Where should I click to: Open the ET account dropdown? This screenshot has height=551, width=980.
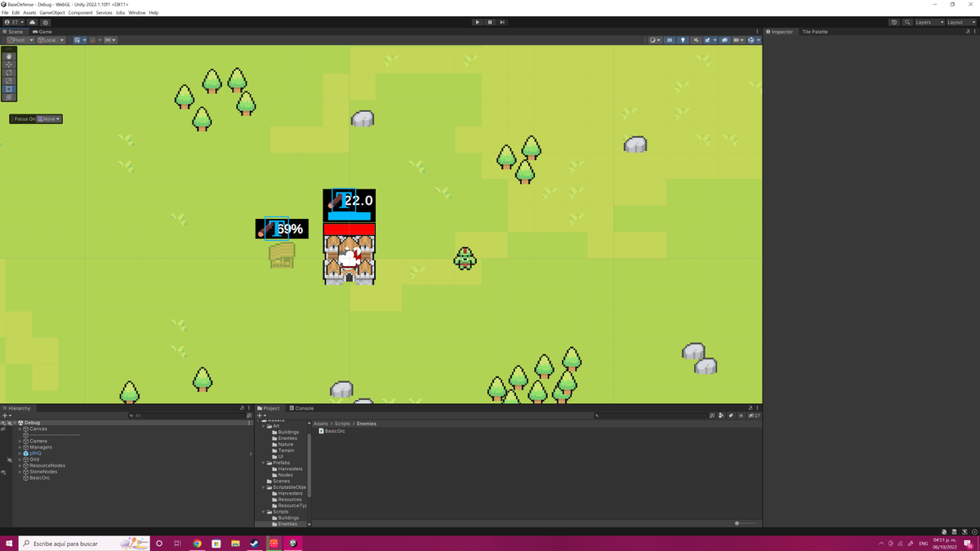[14, 22]
